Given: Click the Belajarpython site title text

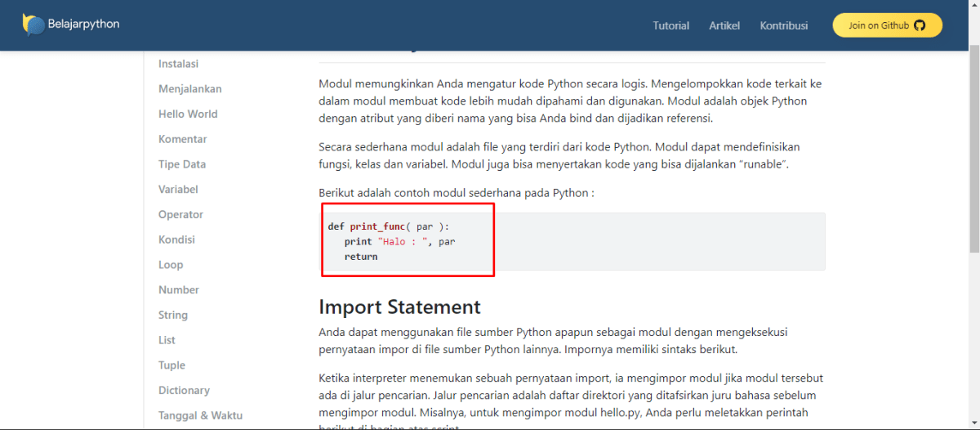Looking at the screenshot, I should click(83, 25).
